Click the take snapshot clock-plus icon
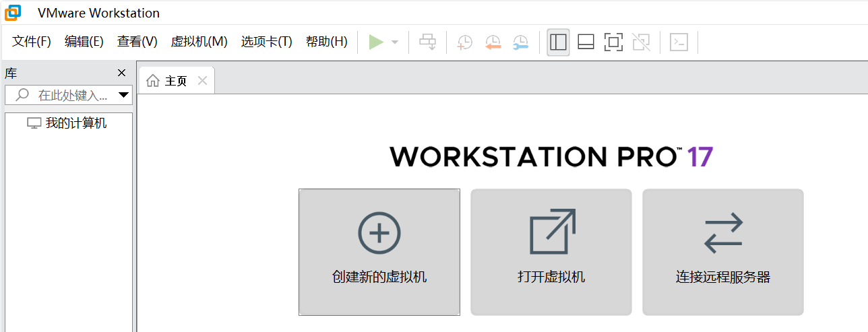Image resolution: width=868 pixels, height=332 pixels. tap(465, 42)
